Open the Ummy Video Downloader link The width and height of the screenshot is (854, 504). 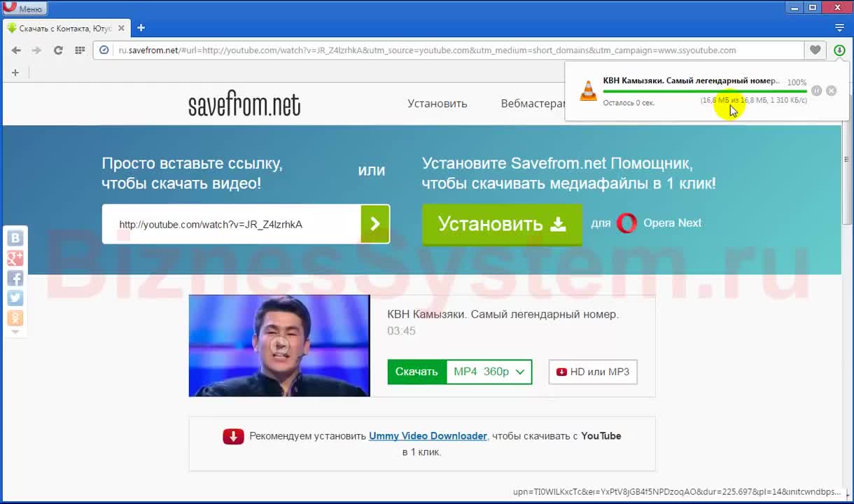(428, 435)
